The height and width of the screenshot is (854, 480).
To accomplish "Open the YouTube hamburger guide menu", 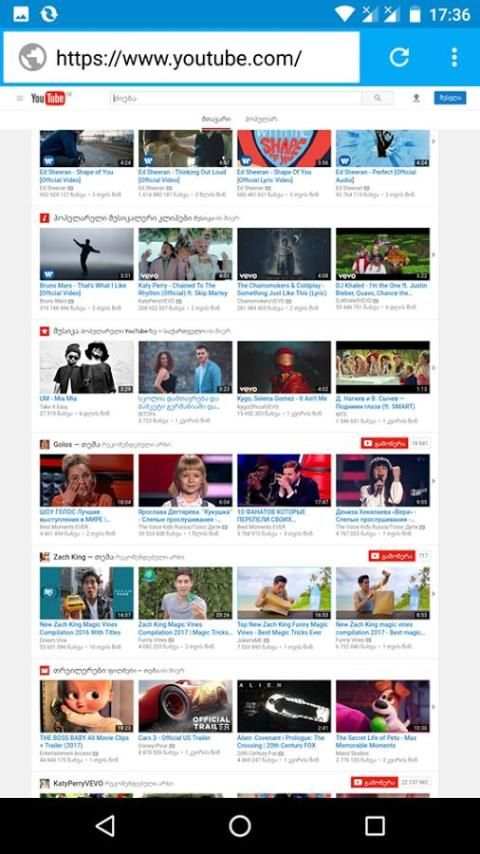I will click(20, 99).
